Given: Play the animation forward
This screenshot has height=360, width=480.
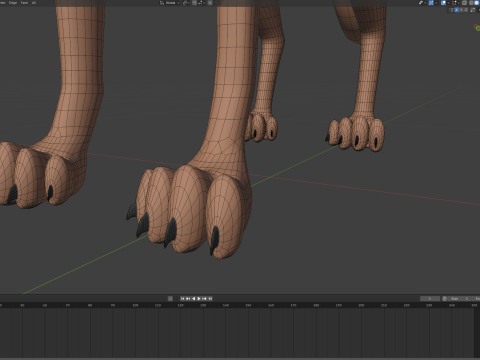Looking at the screenshot, I should click(x=199, y=298).
